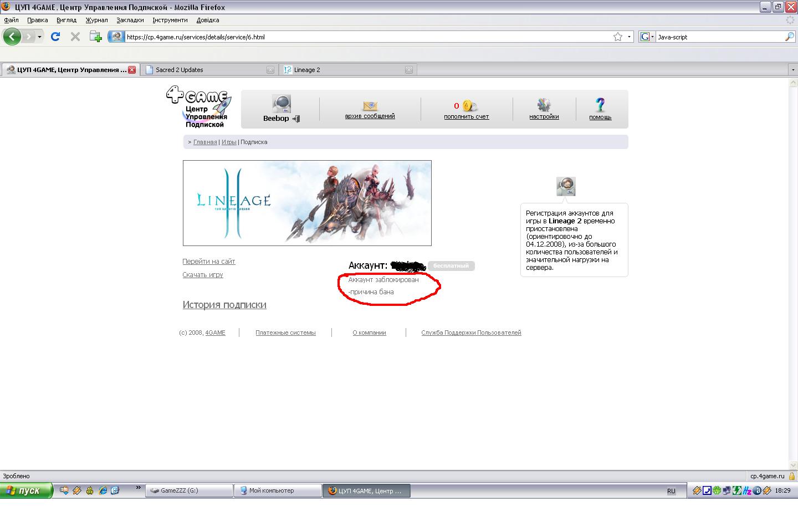Open the Файл menu
The height and width of the screenshot is (532, 798).
click(x=11, y=20)
